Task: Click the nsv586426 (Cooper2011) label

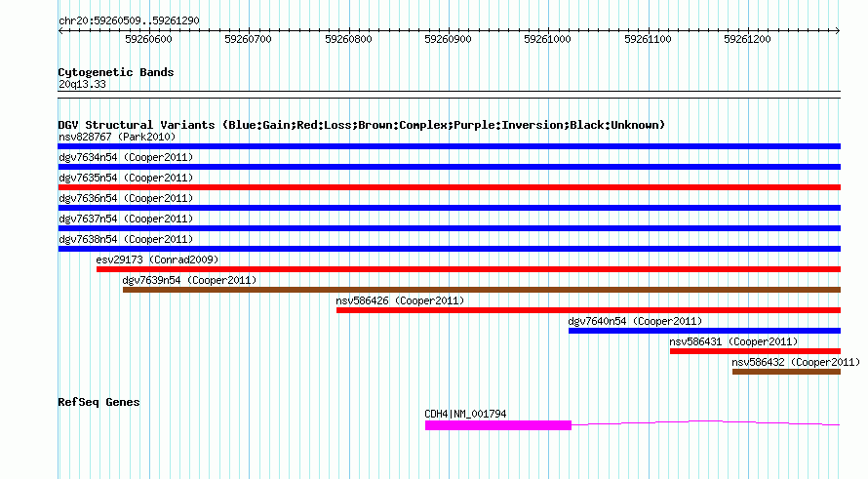Action: pyautogui.click(x=400, y=300)
